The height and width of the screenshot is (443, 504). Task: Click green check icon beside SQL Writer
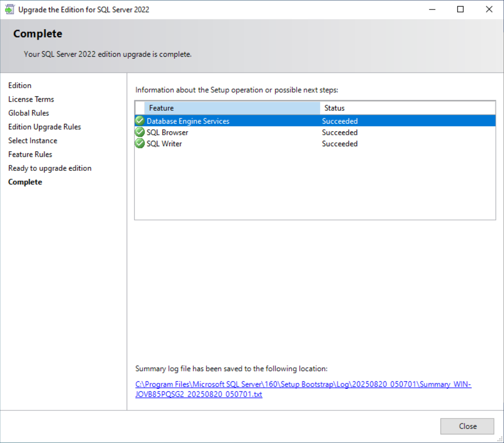point(140,143)
